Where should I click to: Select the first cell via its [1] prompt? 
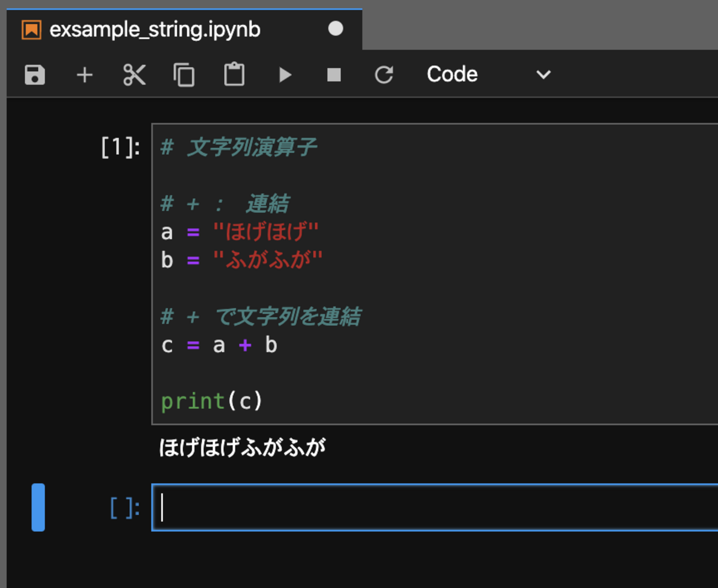click(120, 147)
